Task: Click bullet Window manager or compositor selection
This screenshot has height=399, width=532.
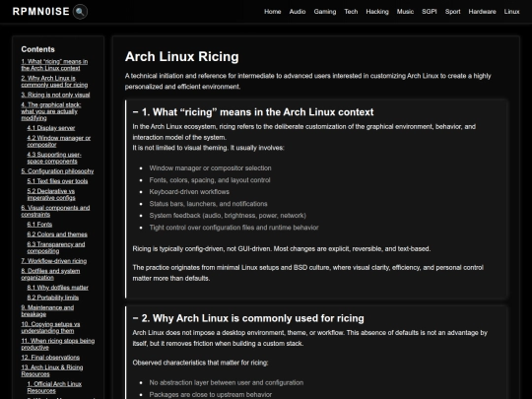Action: click(211, 167)
